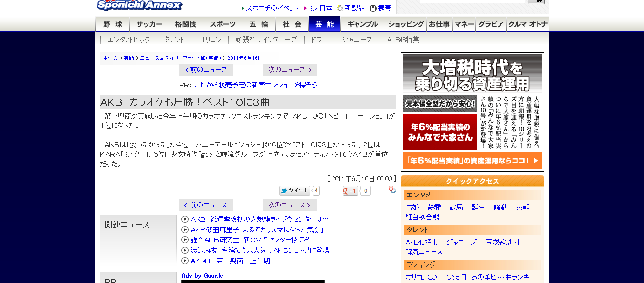644x283 pixels.
Task: Click lower 次のニュース button
Action: [x=290, y=205]
